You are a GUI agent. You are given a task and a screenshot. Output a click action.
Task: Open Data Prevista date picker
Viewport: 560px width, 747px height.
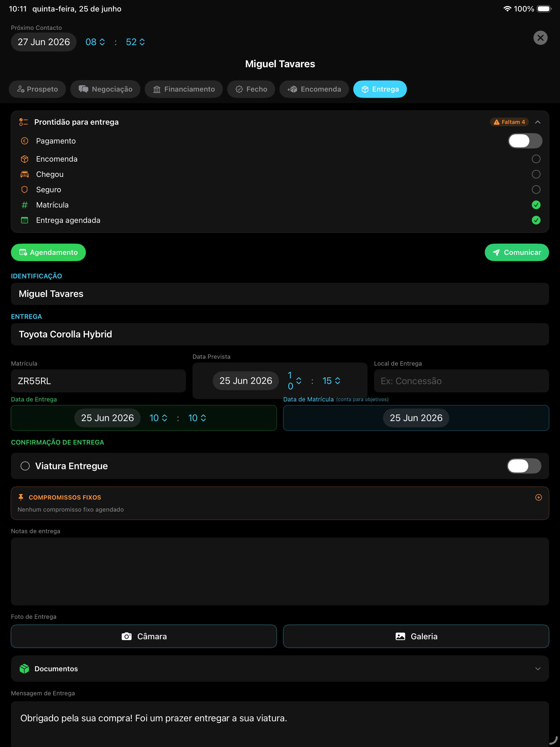[246, 381]
